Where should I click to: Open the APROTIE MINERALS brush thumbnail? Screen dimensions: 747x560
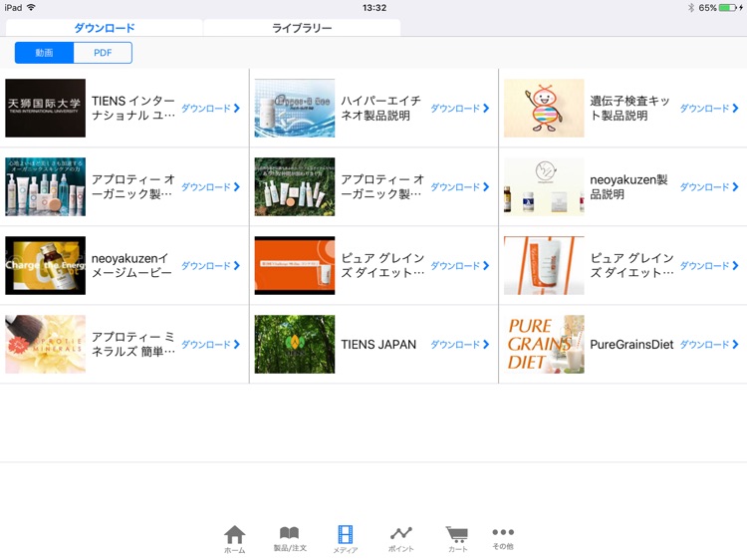click(x=45, y=344)
